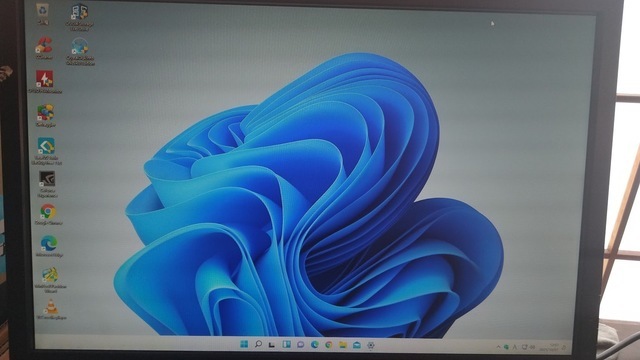This screenshot has height=360, width=640.
Task: Launch Google Chrome from the taskbar
Action: coord(329,345)
